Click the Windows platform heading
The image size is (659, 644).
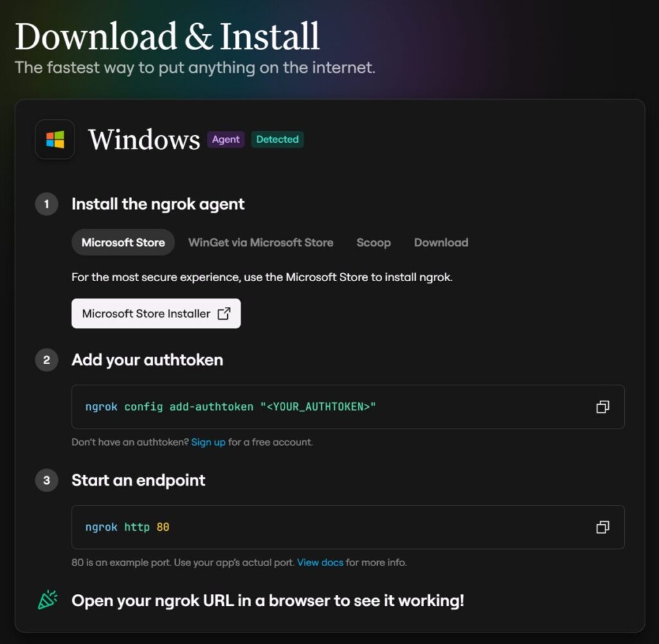pos(144,140)
